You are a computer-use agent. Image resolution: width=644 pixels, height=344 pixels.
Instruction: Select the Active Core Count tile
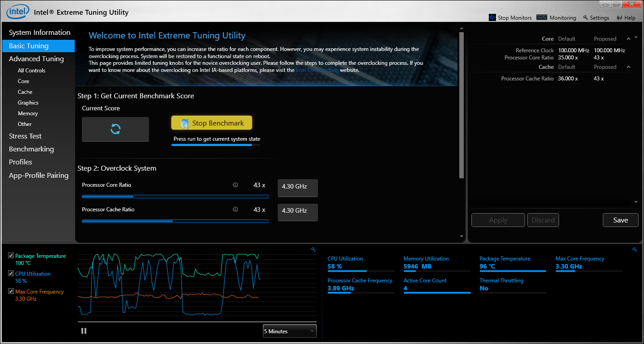tap(437, 287)
